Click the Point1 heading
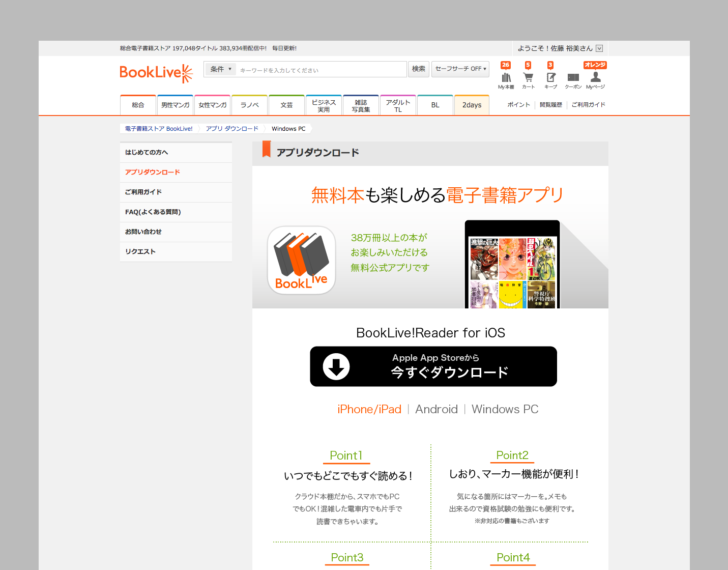This screenshot has height=570, width=728. 346,455
